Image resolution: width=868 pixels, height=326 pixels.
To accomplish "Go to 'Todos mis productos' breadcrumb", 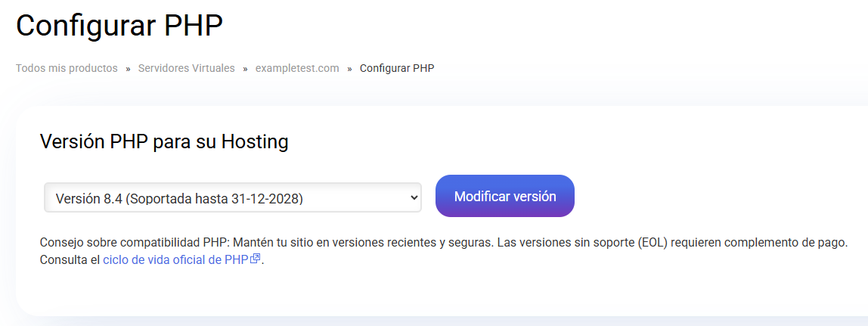I will 67,68.
